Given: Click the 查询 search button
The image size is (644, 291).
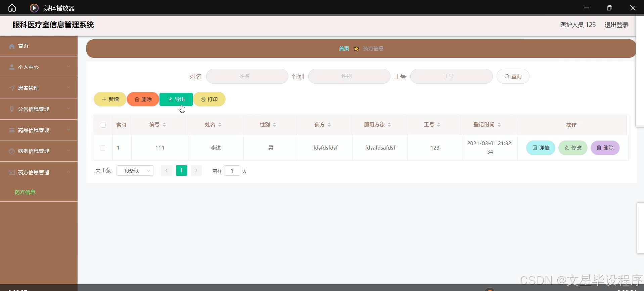Looking at the screenshot, I should click(x=513, y=76).
